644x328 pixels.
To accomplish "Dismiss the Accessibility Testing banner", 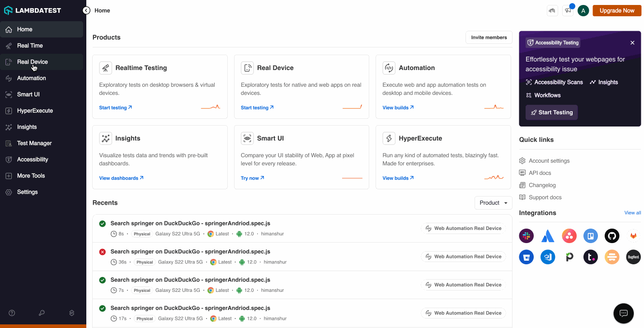I will pyautogui.click(x=632, y=42).
